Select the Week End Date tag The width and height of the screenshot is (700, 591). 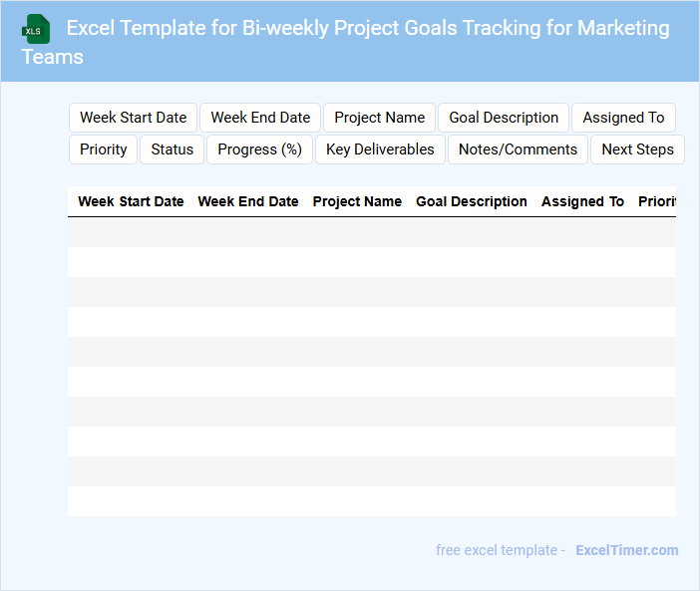click(260, 118)
